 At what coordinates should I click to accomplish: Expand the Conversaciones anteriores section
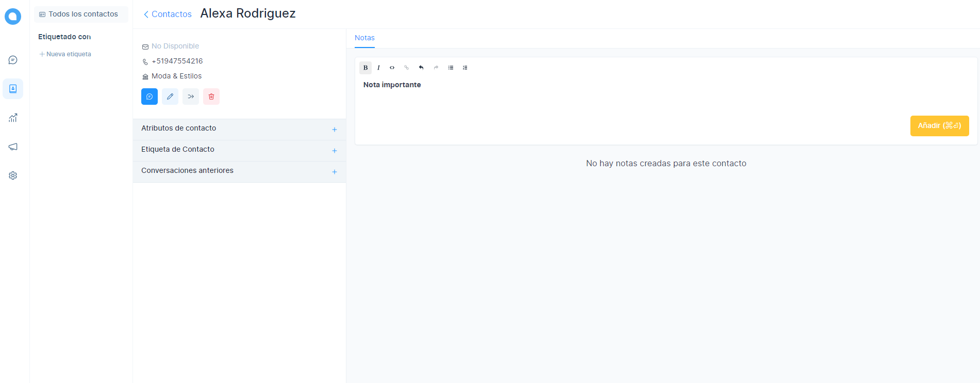pyautogui.click(x=335, y=172)
